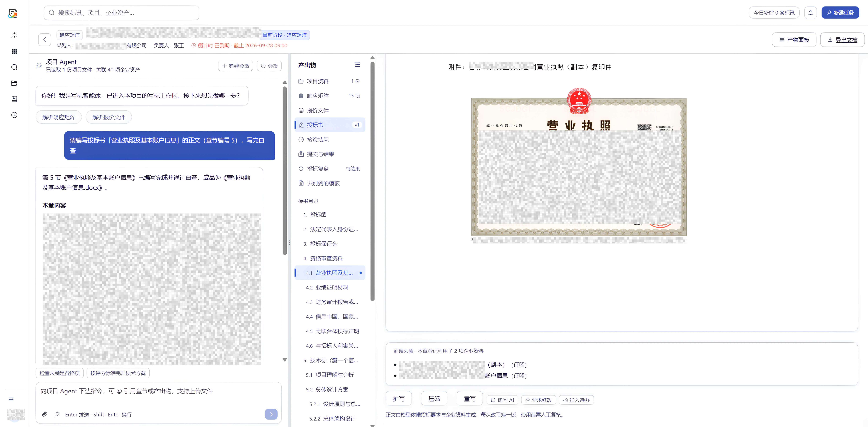868x427 pixels.
Task: Open the clock history icon in left sidebar
Action: pyautogui.click(x=14, y=115)
